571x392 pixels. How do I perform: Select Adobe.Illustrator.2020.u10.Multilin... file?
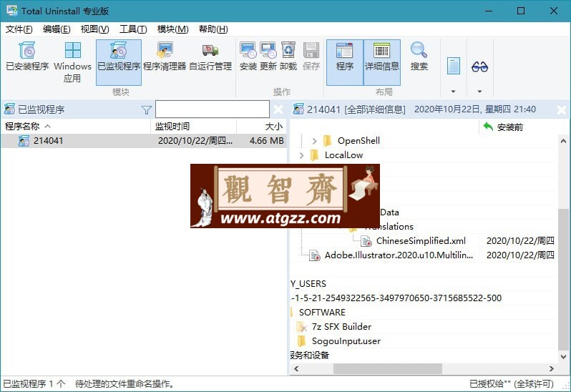click(399, 255)
